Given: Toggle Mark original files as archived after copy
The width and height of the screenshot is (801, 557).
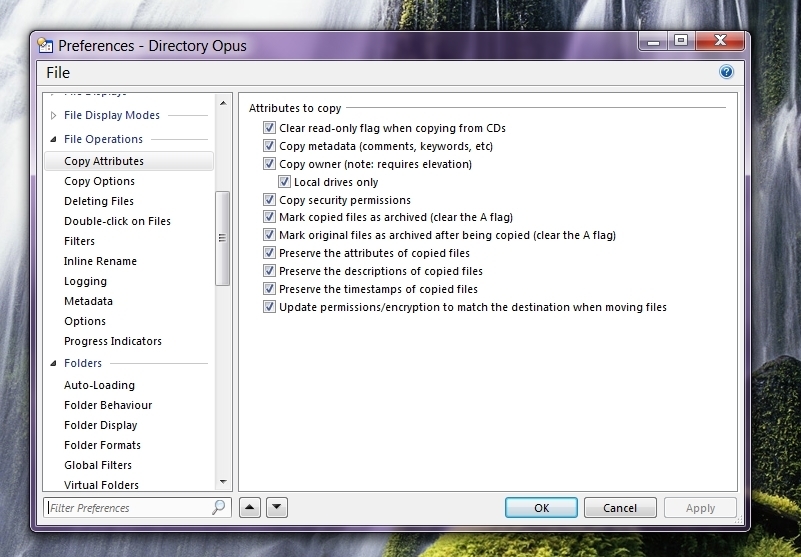Looking at the screenshot, I should [269, 235].
